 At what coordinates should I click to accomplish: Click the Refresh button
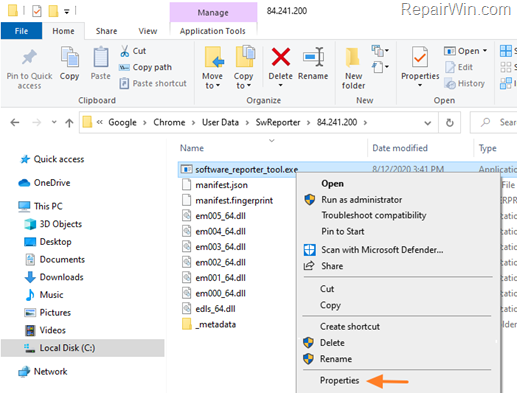[450, 123]
